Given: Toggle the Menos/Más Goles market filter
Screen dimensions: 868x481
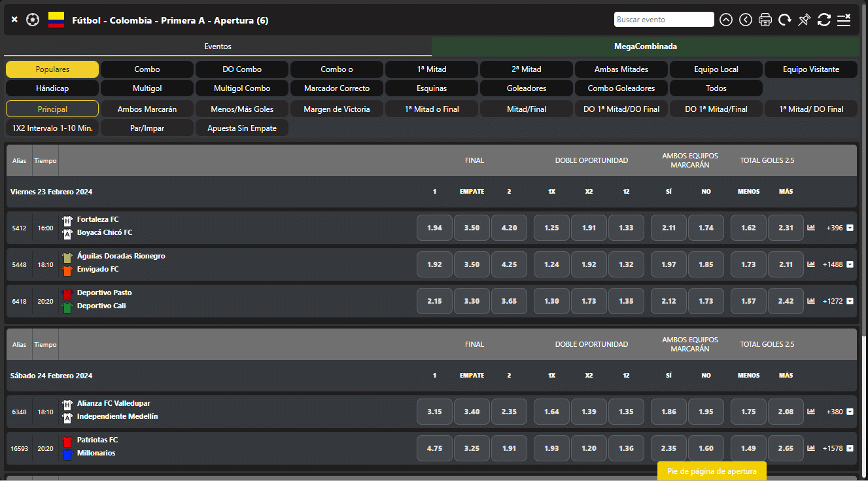Looking at the screenshot, I should pyautogui.click(x=242, y=109).
